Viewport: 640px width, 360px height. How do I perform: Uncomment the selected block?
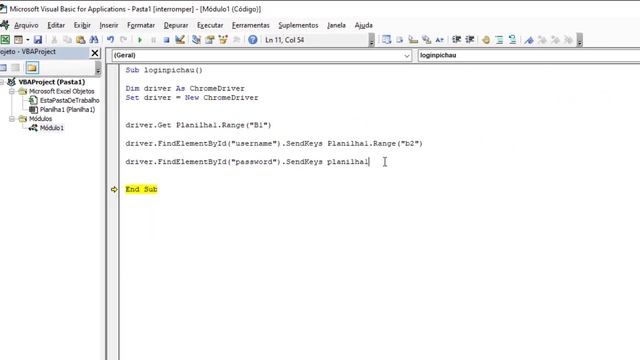[x=512, y=40]
